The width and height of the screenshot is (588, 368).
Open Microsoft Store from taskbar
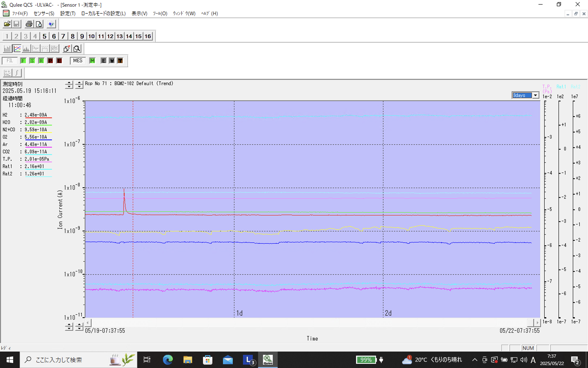click(208, 359)
